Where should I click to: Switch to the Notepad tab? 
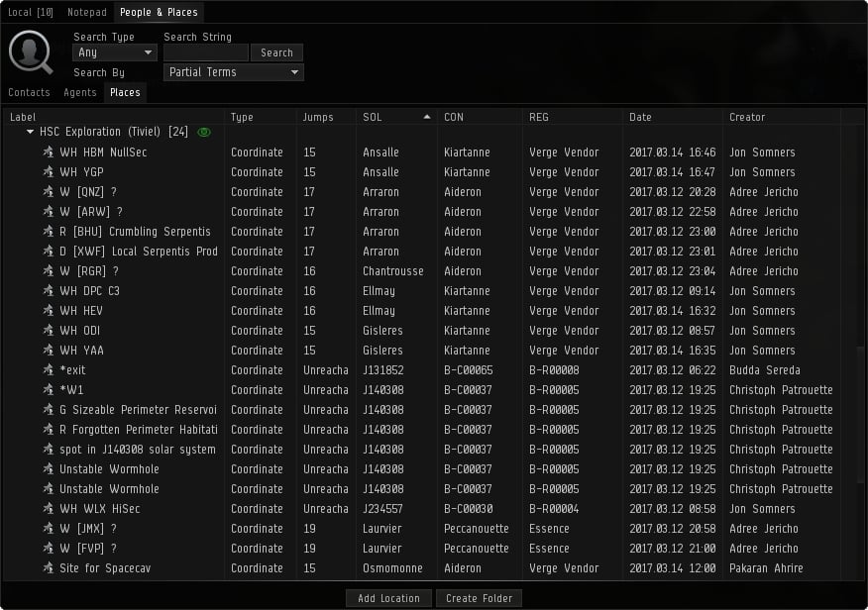point(86,12)
